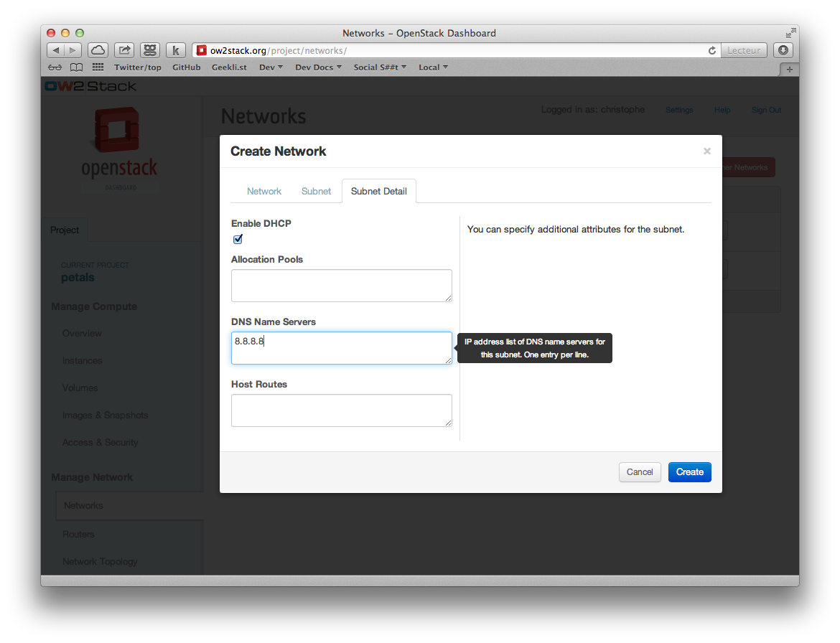Click the Cancel button
The height and width of the screenshot is (643, 840).
coord(640,471)
